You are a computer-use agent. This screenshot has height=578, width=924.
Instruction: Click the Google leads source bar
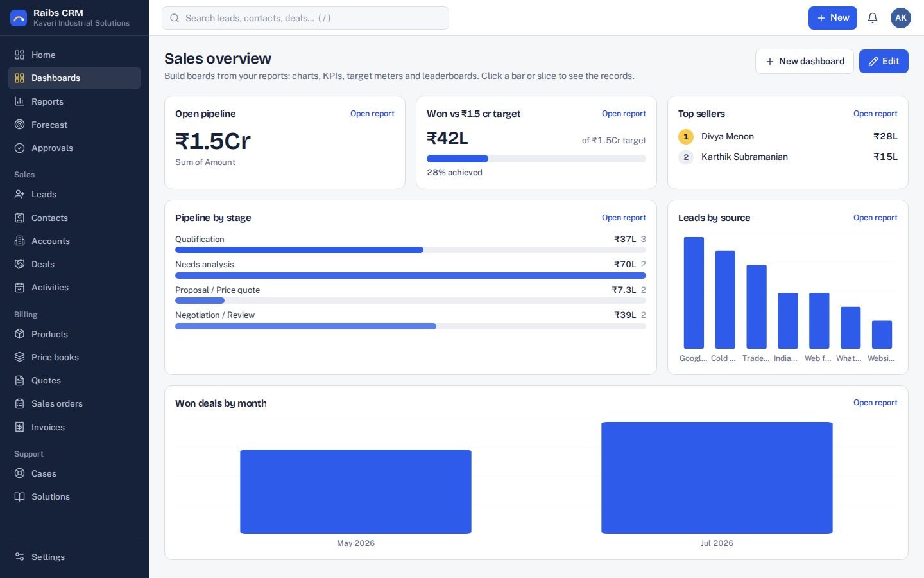(694, 293)
